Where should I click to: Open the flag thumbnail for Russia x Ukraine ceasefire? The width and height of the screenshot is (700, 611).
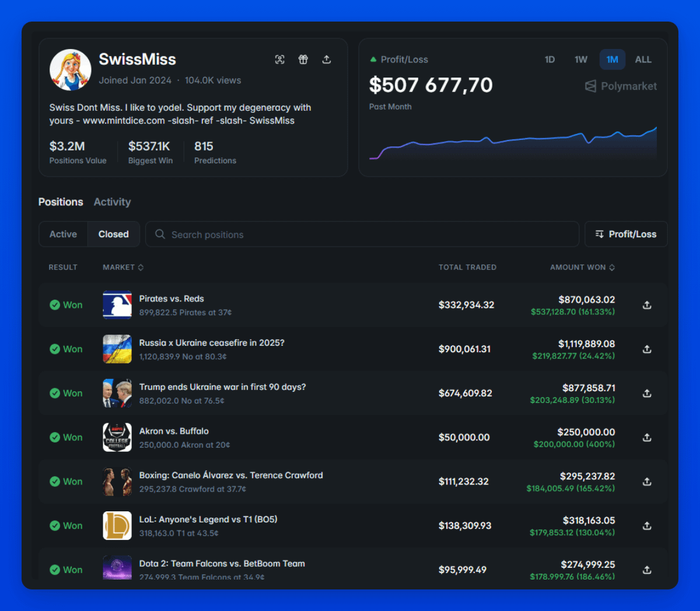(117, 349)
